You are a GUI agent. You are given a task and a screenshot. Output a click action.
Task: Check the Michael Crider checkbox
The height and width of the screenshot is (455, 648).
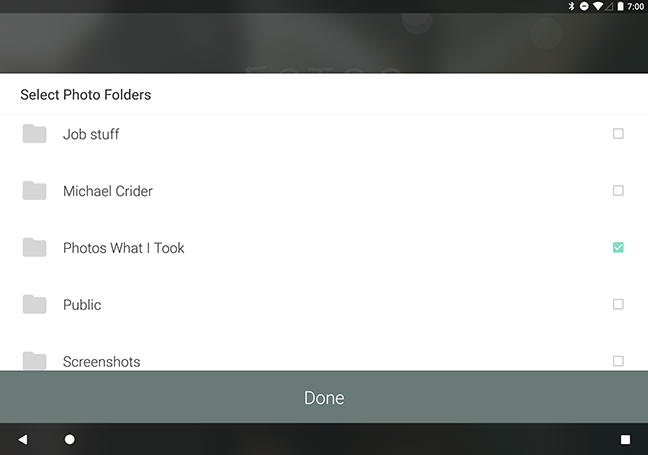[x=618, y=191]
